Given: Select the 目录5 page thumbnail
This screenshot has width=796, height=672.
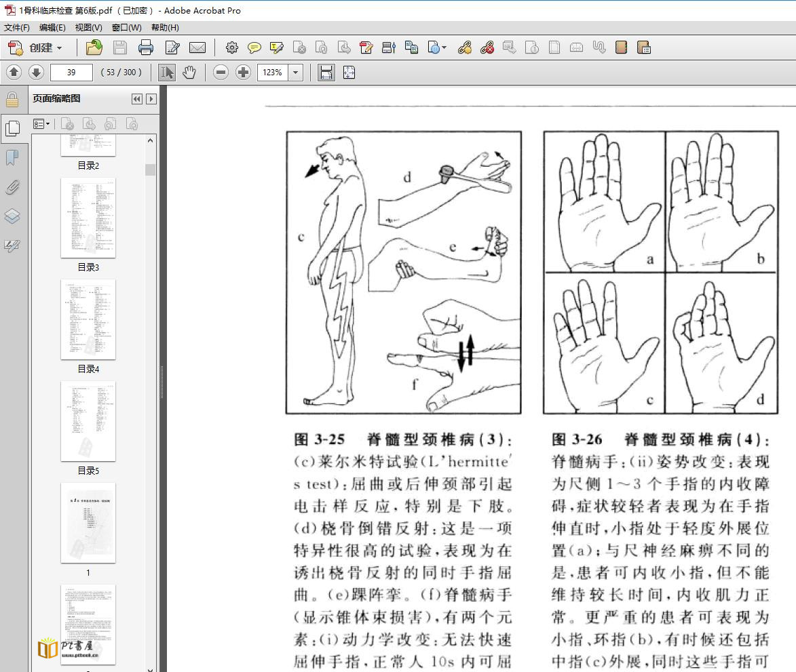Looking at the screenshot, I should (x=88, y=421).
